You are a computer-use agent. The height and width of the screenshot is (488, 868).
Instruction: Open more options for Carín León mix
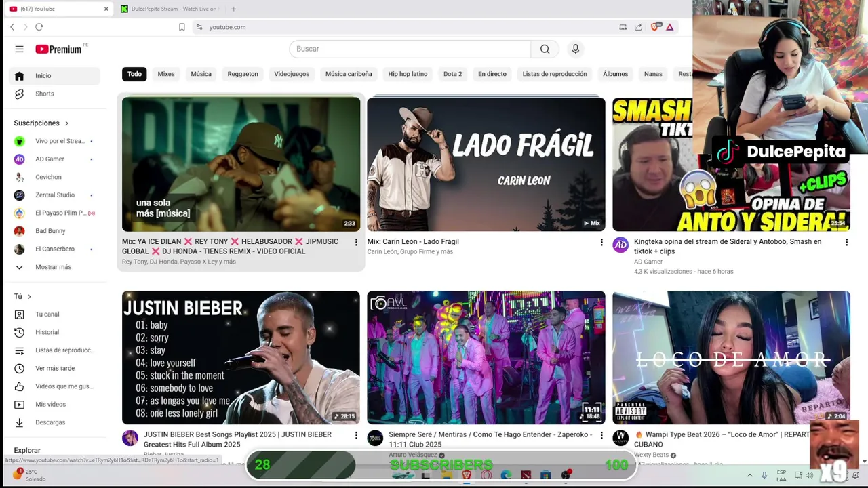click(601, 242)
